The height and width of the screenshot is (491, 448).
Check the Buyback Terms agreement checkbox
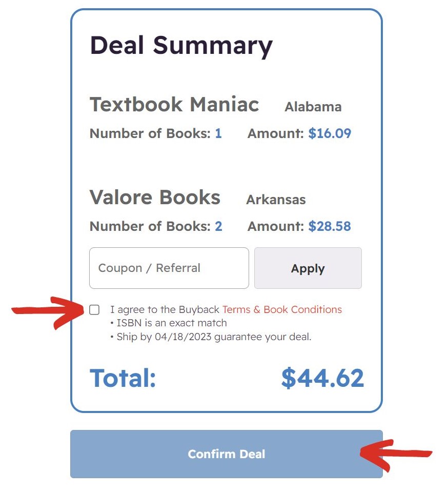(x=94, y=310)
